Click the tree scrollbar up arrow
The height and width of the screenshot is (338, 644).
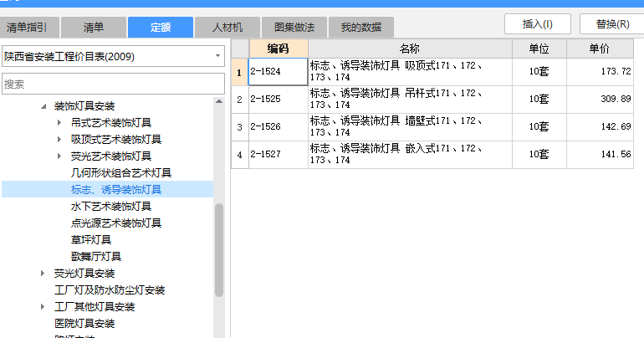(x=219, y=101)
